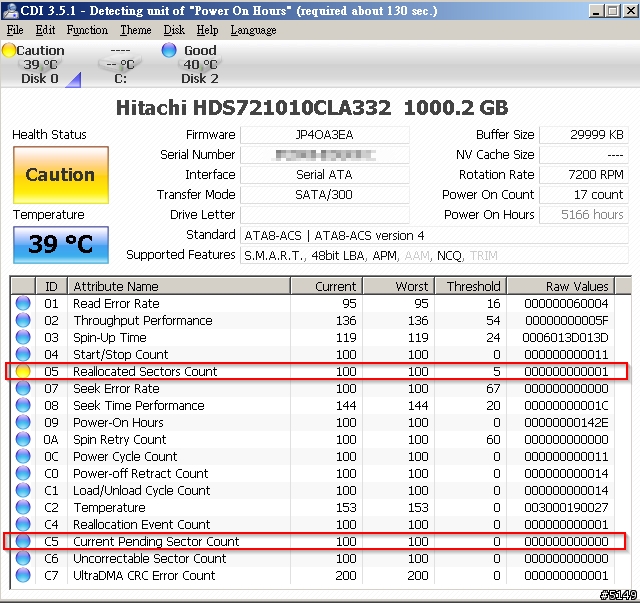Click the Buffer Size value 29999 KB
This screenshot has width=640, height=603.
point(584,135)
